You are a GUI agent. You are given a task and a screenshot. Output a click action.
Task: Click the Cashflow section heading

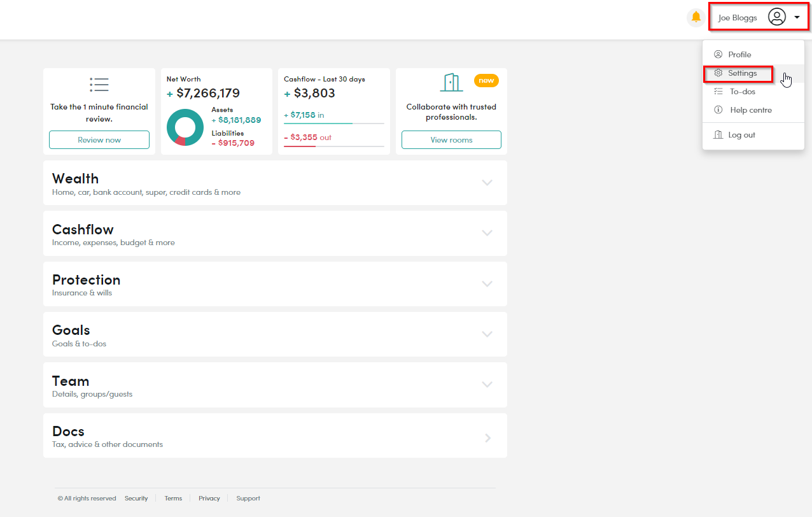click(83, 229)
